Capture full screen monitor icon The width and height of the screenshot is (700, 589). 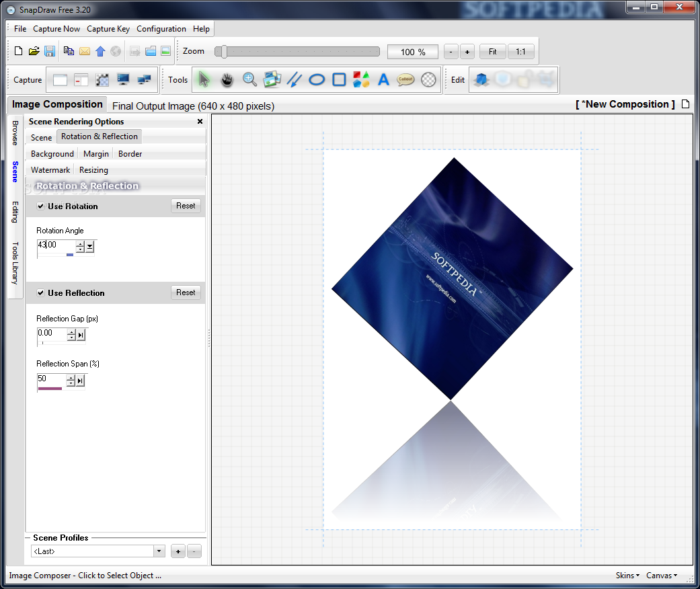tap(123, 79)
